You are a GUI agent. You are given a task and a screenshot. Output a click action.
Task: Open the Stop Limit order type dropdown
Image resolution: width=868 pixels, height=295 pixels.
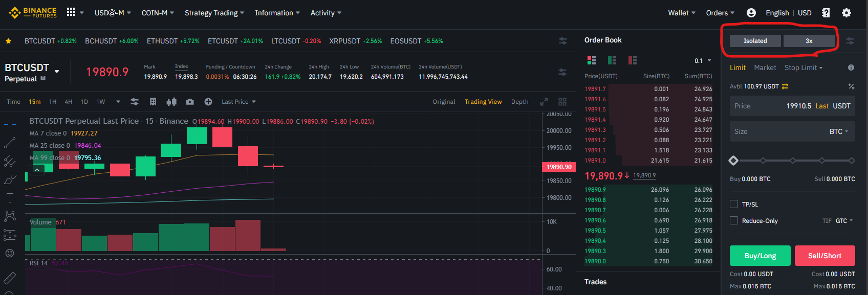tap(804, 67)
